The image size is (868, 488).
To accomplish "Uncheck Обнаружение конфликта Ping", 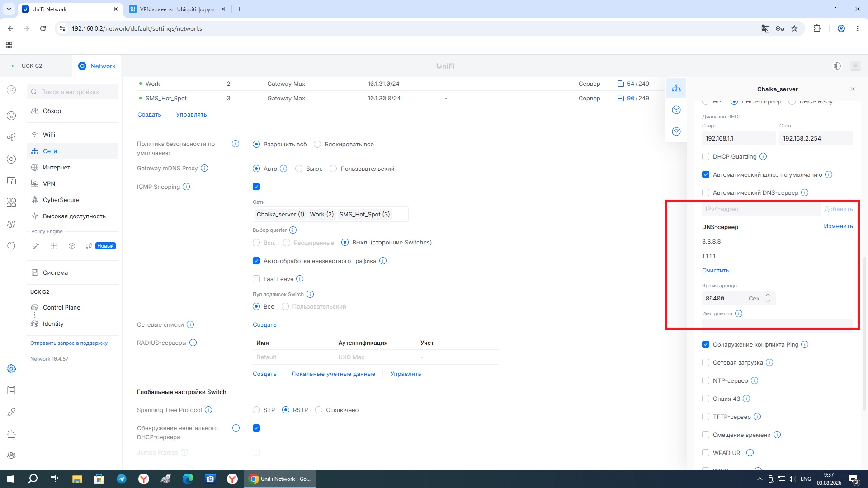I will pyautogui.click(x=706, y=344).
